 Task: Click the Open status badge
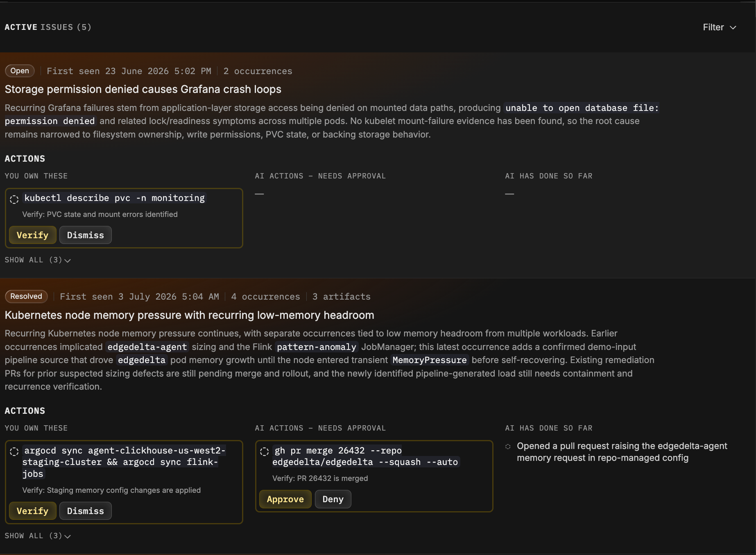pos(20,71)
